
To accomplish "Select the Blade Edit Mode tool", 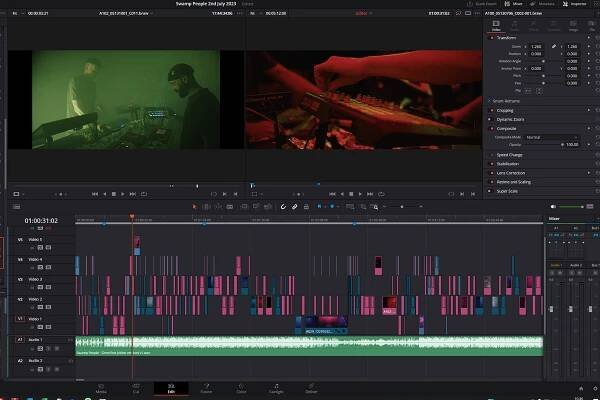I will point(230,207).
